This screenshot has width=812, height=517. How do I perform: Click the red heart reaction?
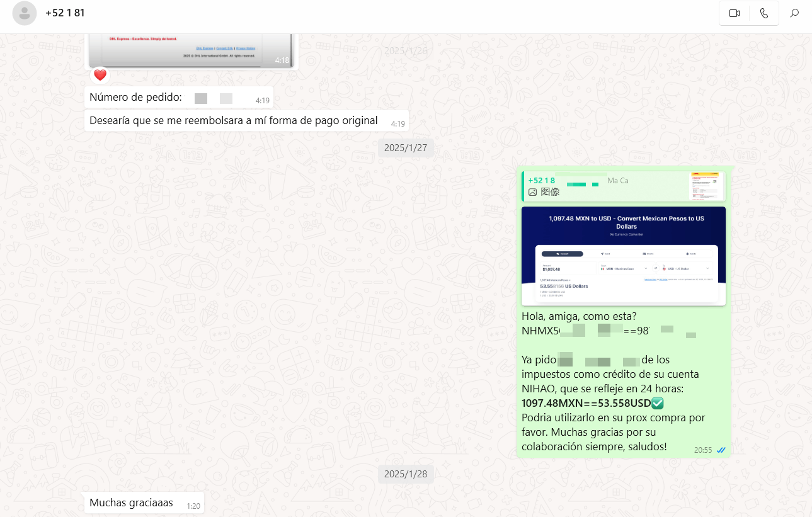[100, 76]
